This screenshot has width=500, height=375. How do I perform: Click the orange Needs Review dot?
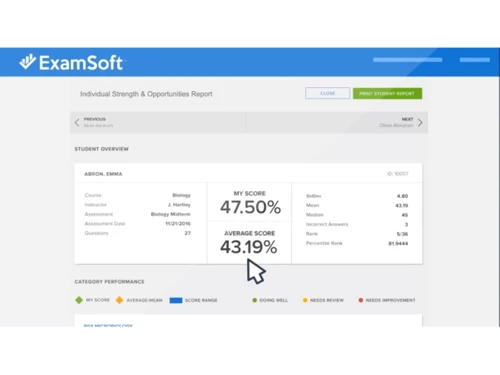[305, 300]
